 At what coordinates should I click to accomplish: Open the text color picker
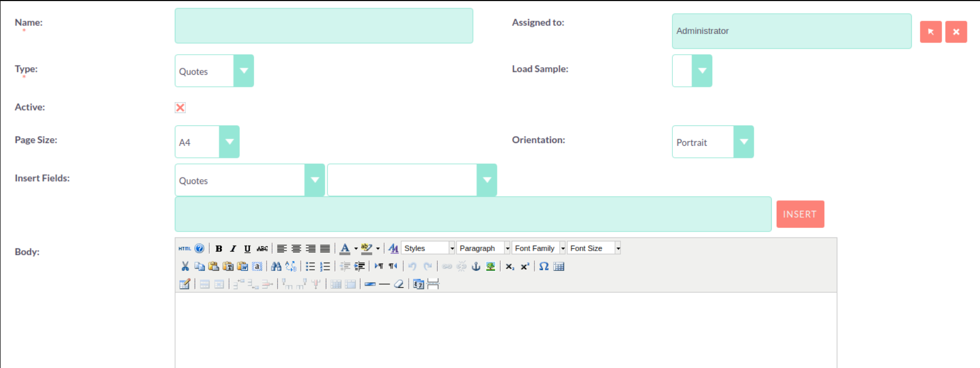click(356, 248)
